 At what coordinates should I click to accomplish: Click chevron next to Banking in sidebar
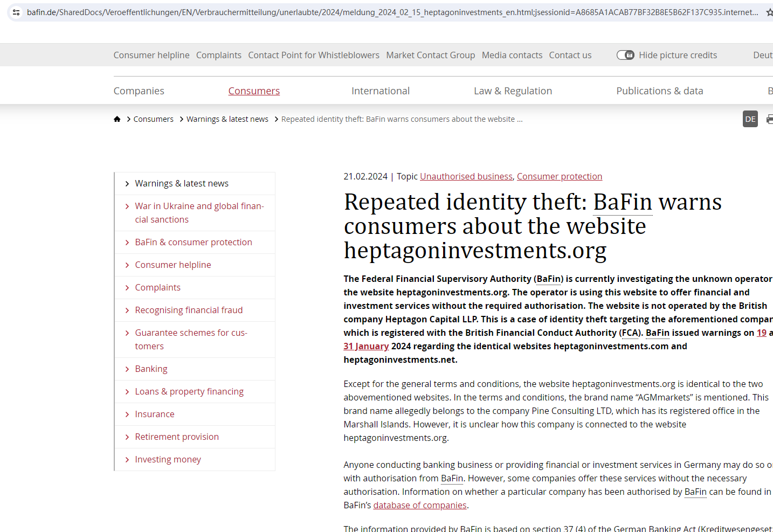pos(127,369)
